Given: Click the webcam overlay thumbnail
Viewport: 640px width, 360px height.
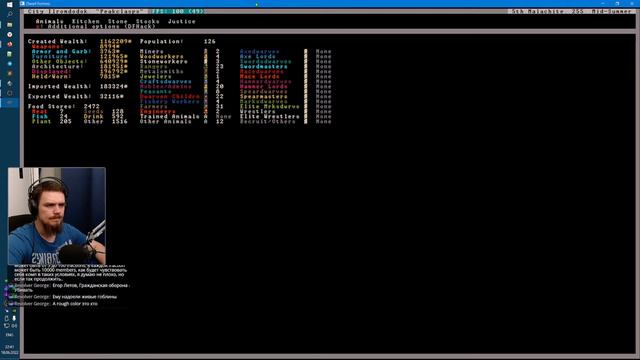Looking at the screenshot, I should click(x=57, y=216).
